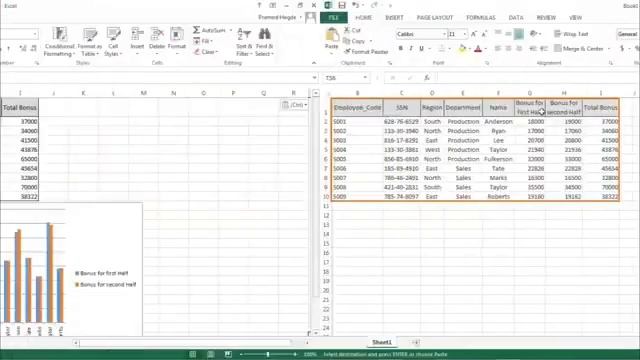The height and width of the screenshot is (360, 640).
Task: Click the Cut scissors icon
Action: [347, 30]
